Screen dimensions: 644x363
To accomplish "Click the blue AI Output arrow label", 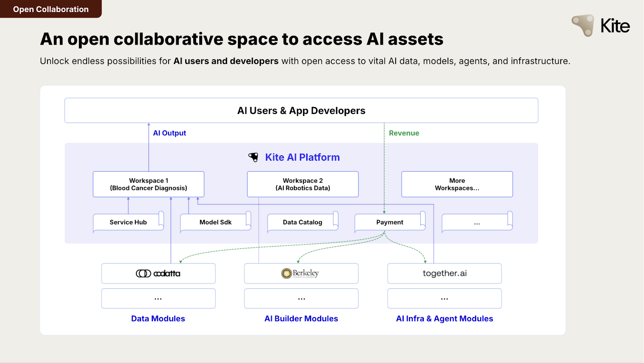I will [169, 133].
